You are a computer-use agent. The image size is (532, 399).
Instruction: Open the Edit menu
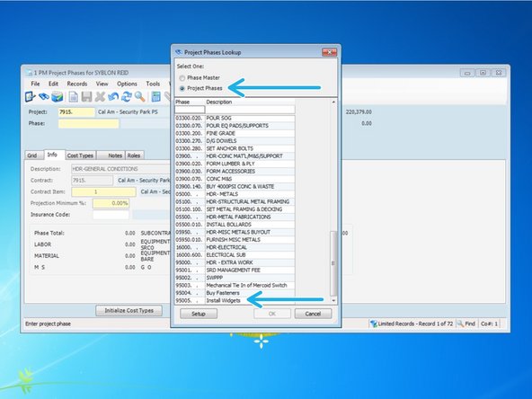53,84
